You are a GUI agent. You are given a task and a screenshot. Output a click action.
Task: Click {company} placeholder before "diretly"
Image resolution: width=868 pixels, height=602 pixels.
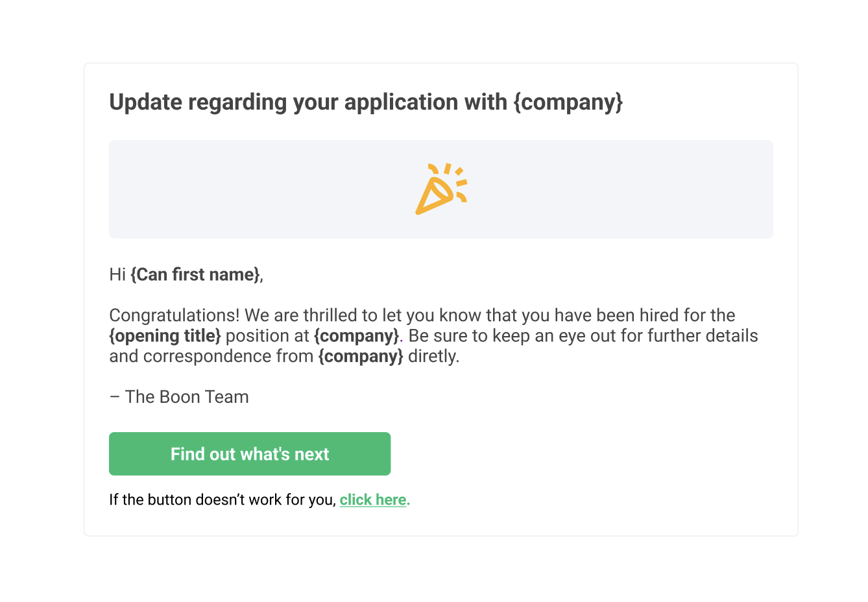(361, 356)
